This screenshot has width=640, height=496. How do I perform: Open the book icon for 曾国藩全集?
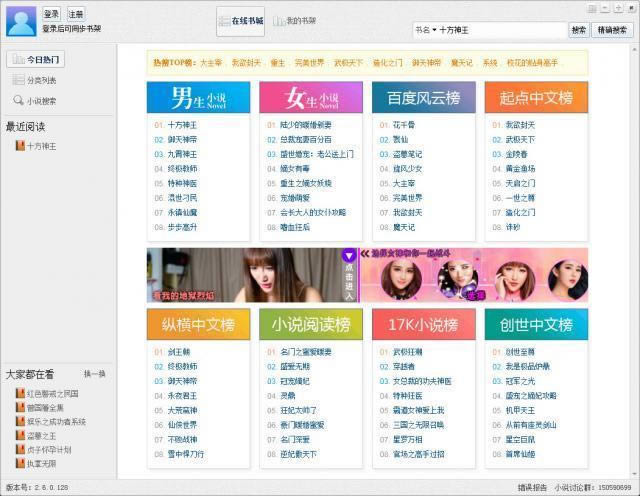tap(20, 407)
